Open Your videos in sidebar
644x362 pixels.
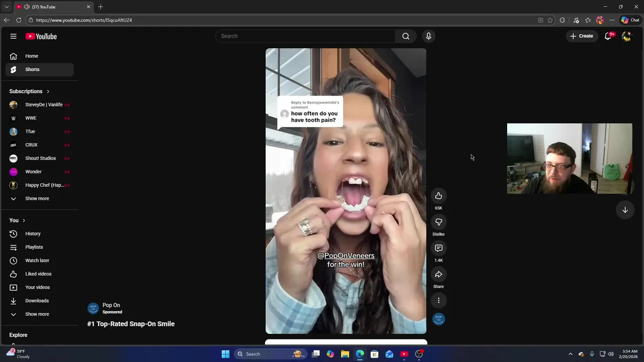40,288
